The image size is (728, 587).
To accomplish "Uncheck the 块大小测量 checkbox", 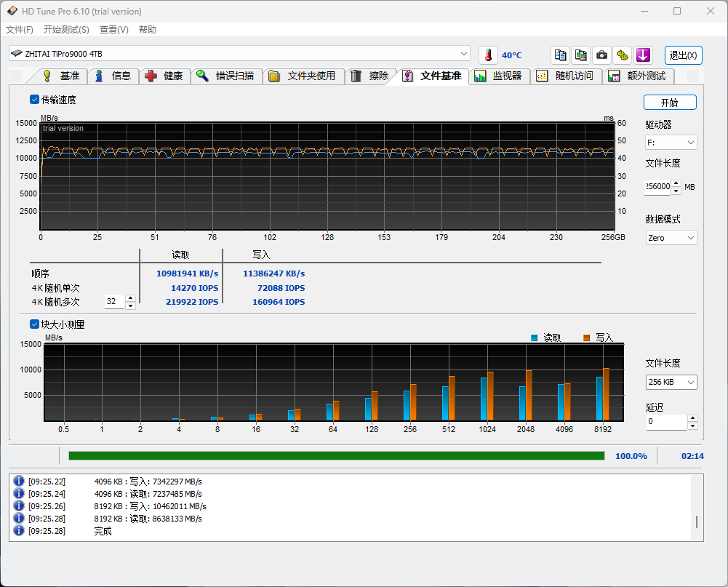I will (35, 324).
